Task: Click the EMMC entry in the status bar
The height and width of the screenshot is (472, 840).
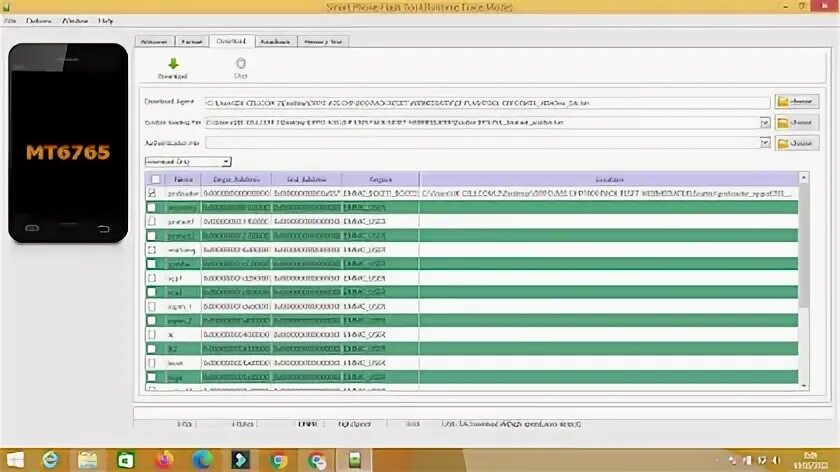Action: click(x=308, y=424)
